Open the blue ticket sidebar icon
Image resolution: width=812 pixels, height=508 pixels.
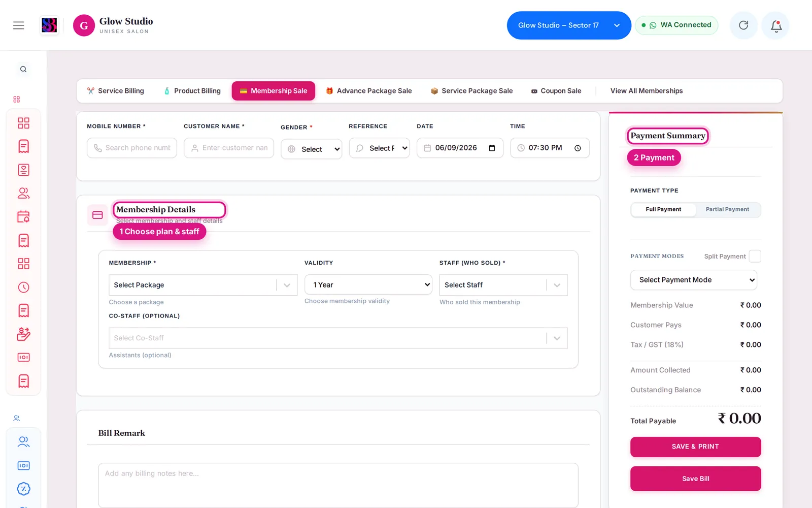pos(23,465)
